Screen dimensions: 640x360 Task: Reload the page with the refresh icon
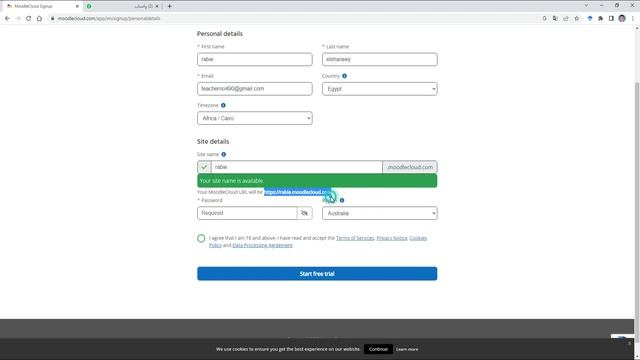29,18
